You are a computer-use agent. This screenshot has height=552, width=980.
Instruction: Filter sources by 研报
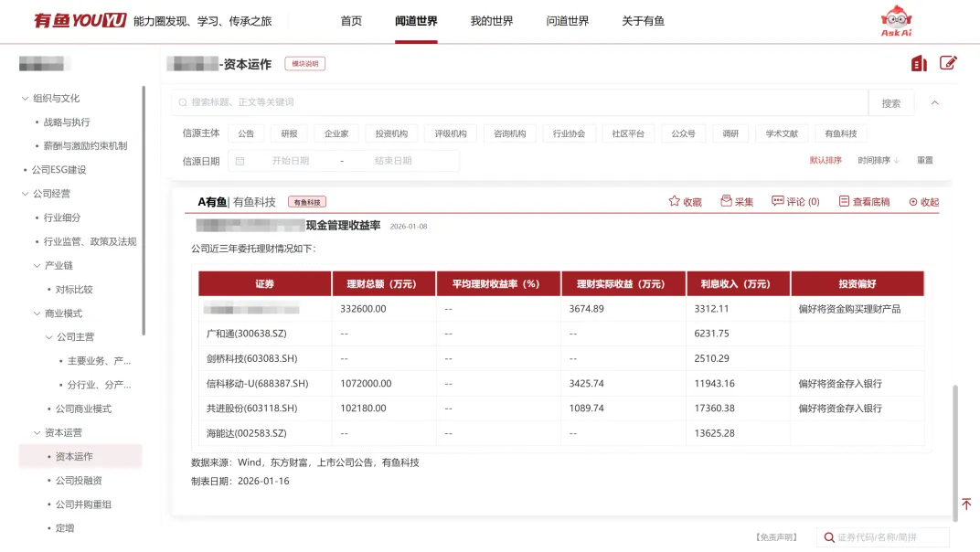tap(290, 133)
